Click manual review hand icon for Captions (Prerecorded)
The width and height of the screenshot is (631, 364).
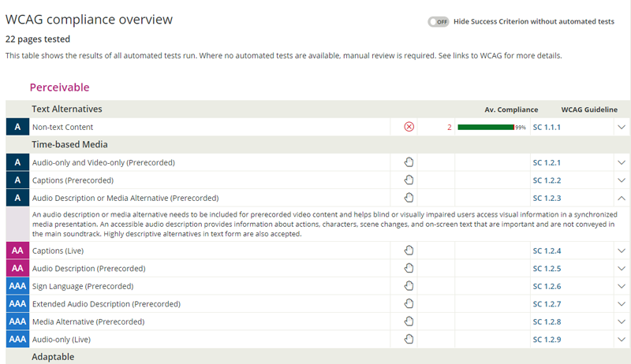point(409,180)
